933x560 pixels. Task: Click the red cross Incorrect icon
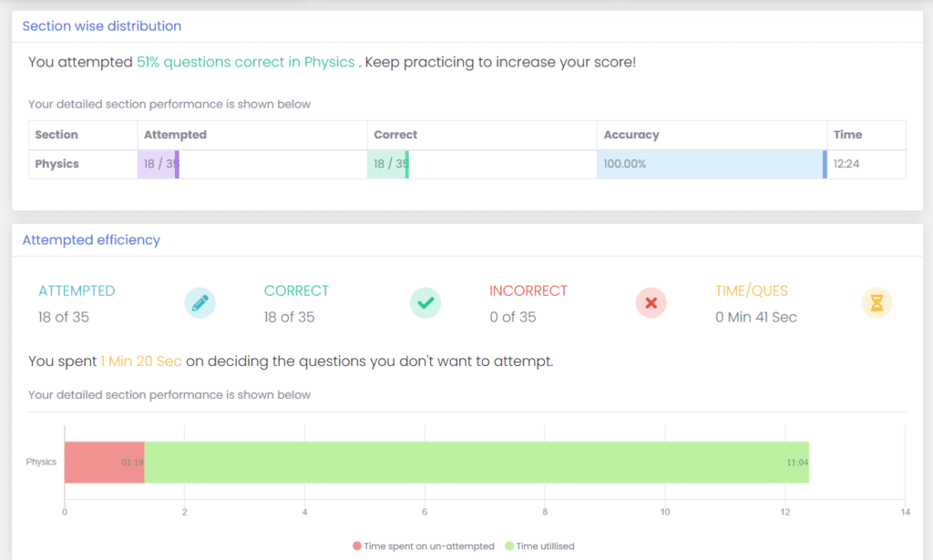(x=651, y=302)
